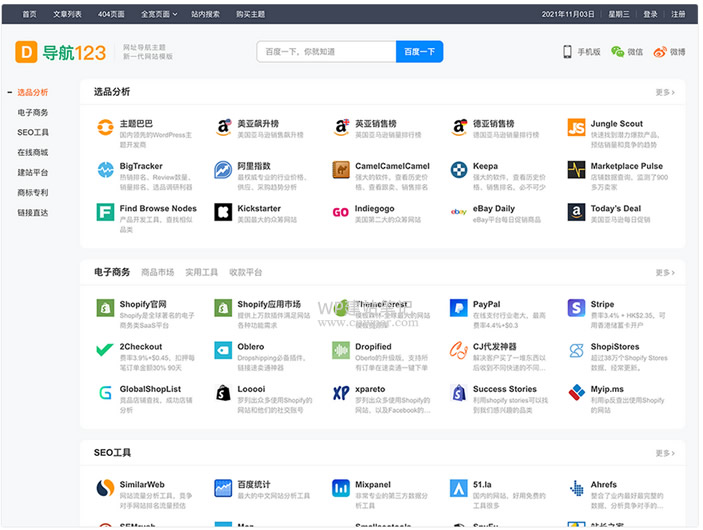Open 更多 in the 电子商务 section

click(665, 273)
